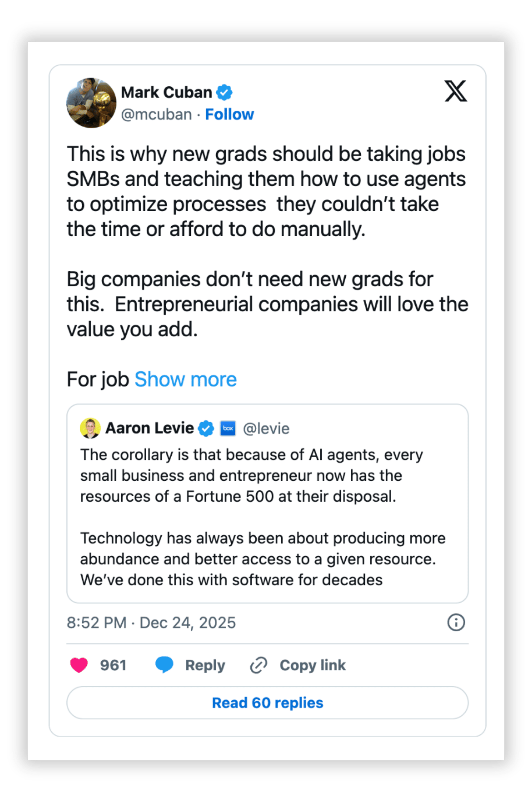Like the tweet with heart icon

79,665
